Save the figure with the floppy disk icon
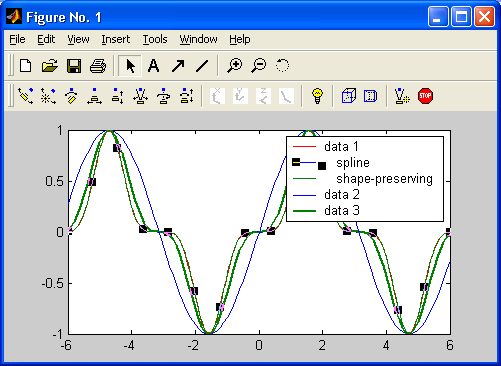Screen dimensions: 501x366 (x=74, y=66)
